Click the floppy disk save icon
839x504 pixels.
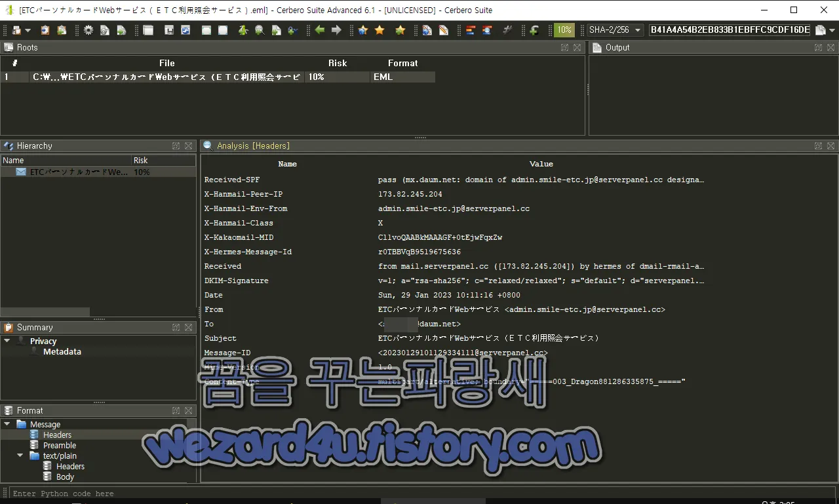[x=169, y=30]
